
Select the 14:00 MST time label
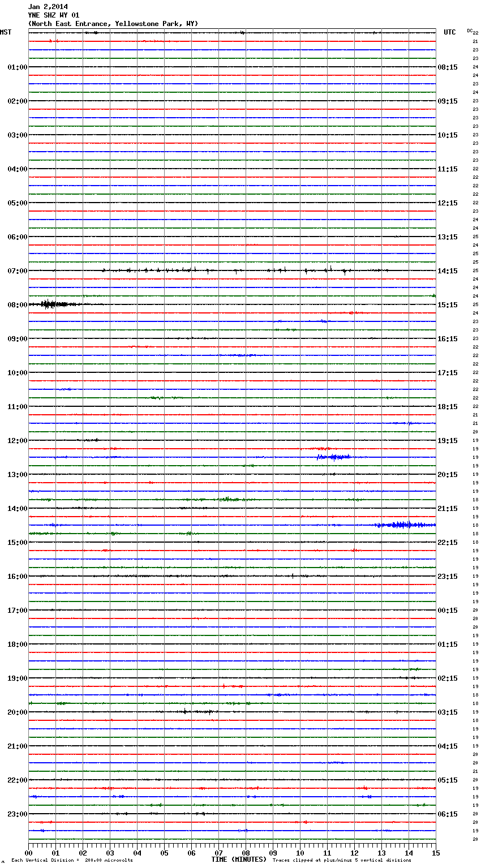[18, 509]
